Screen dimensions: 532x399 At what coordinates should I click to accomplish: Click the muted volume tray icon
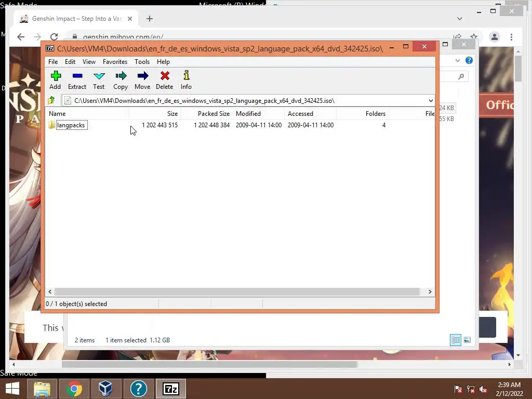coord(483,389)
